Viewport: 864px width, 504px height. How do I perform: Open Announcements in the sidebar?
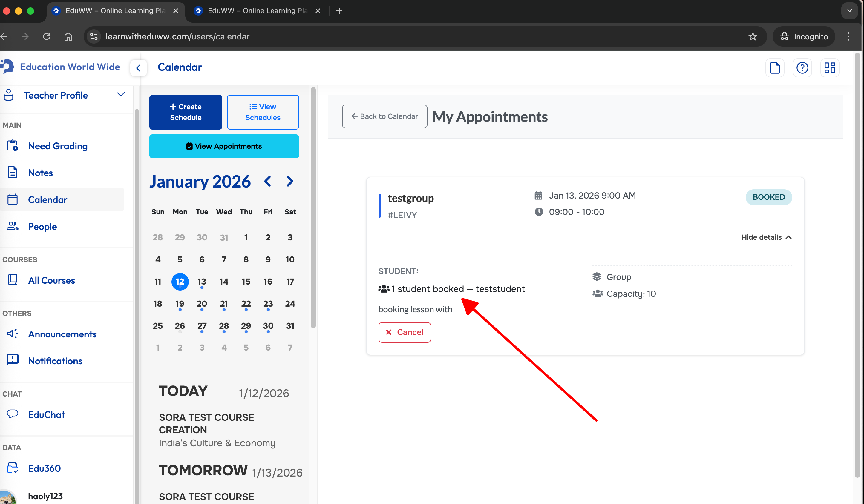(62, 334)
